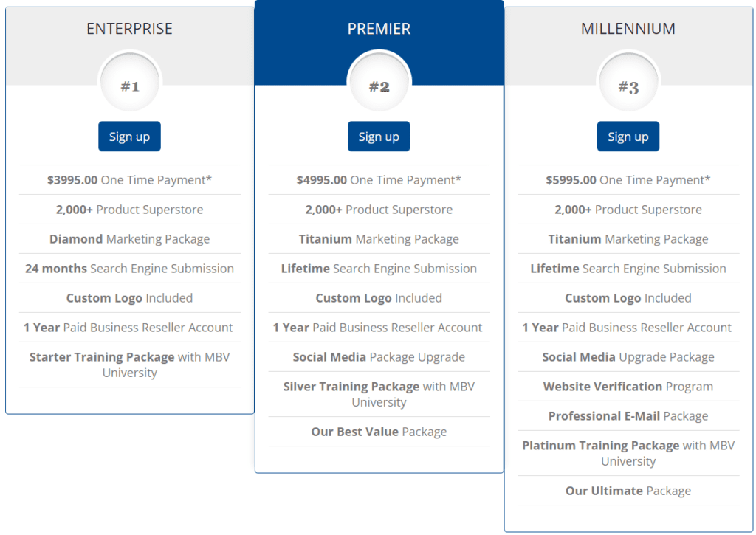
Task: Select the Diamond Marketing Package row
Action: 129,239
